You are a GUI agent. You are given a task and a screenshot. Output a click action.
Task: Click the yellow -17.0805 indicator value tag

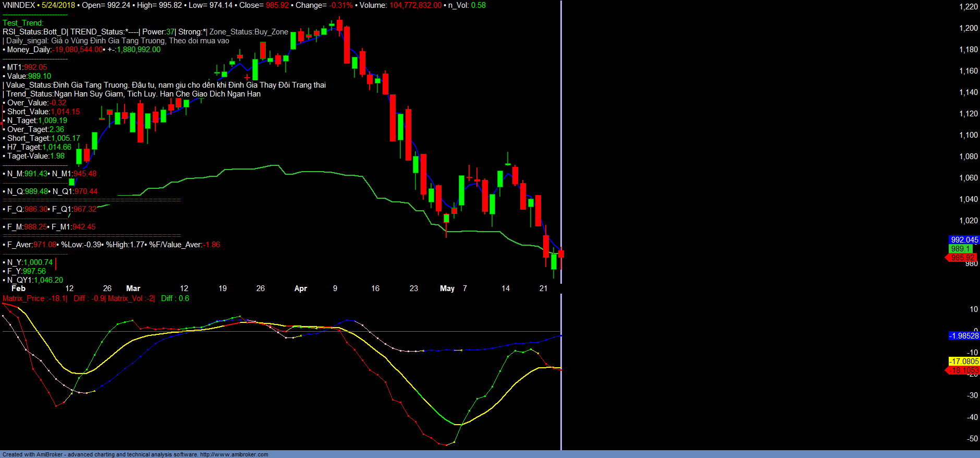963,361
